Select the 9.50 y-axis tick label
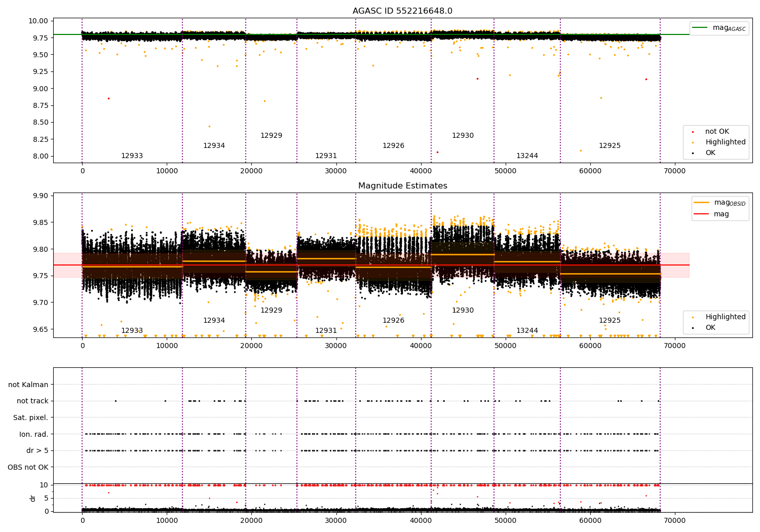The image size is (760, 532). click(x=40, y=55)
